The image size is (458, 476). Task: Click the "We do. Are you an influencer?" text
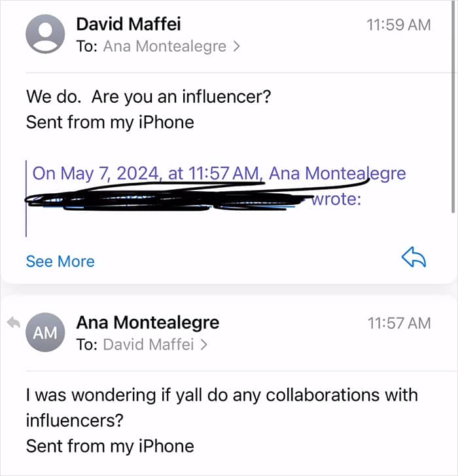click(149, 97)
